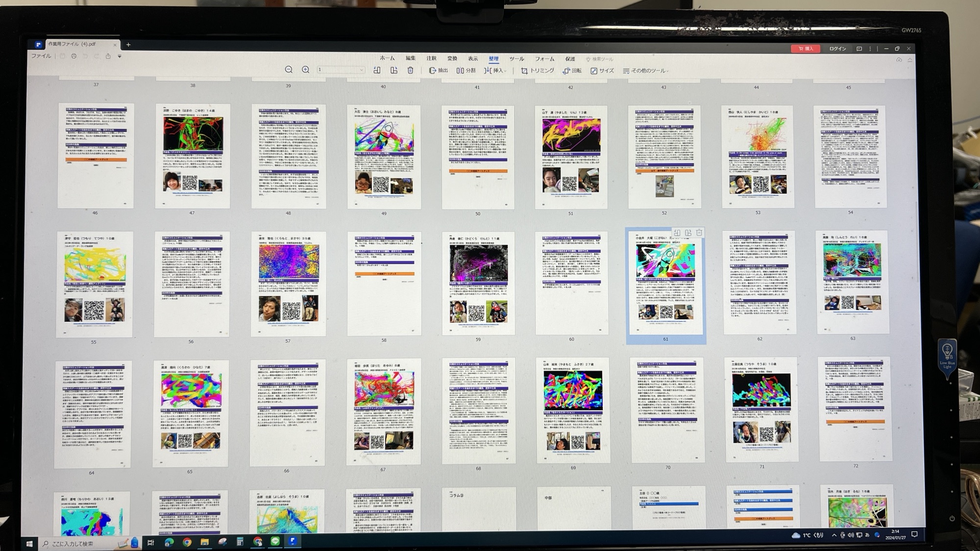Click the share icon in quick toolbar
The width and height of the screenshot is (980, 551).
point(108,56)
